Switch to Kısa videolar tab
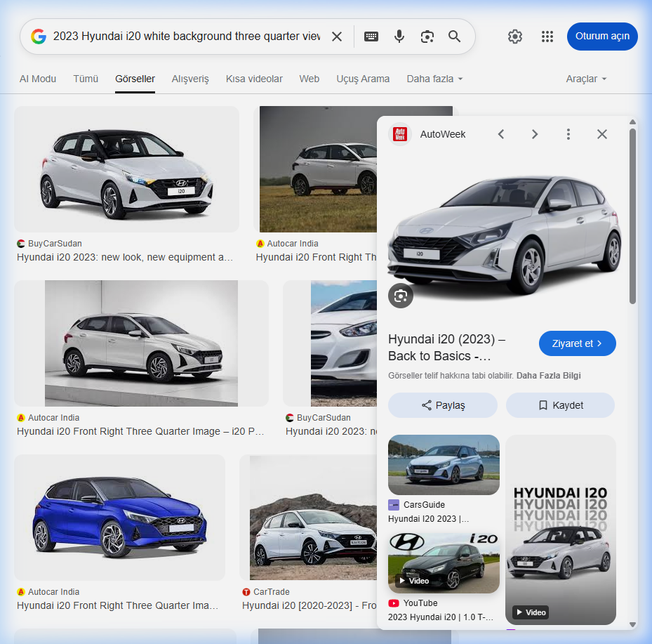The width and height of the screenshot is (652, 644). tap(254, 79)
